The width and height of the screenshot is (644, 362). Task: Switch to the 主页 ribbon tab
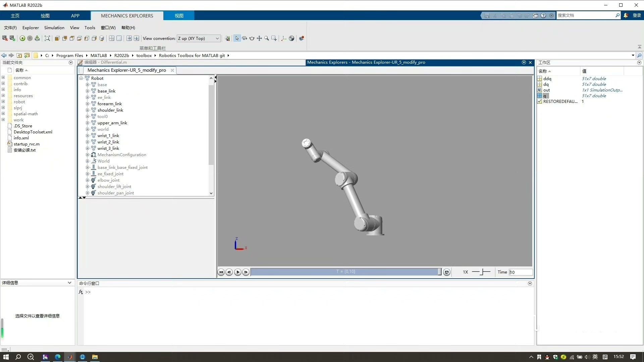pos(15,16)
